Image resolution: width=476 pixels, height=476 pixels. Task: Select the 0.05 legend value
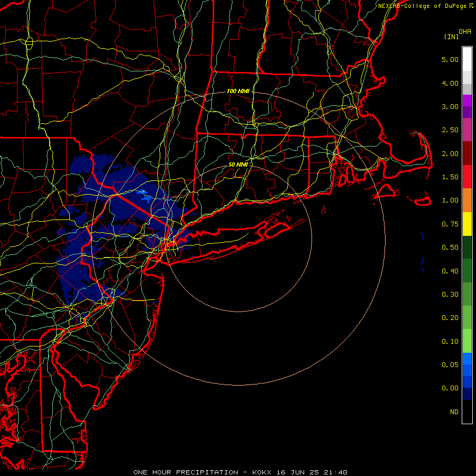(450, 365)
